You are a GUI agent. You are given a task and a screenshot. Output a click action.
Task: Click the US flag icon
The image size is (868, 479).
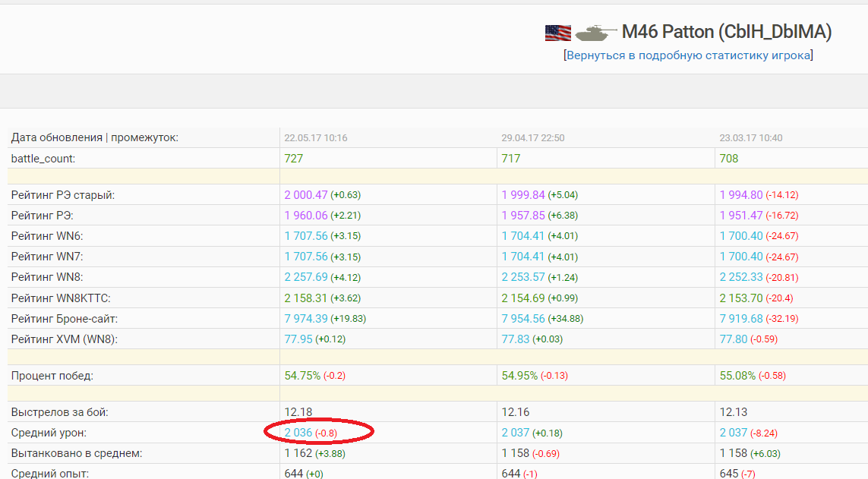(x=558, y=33)
